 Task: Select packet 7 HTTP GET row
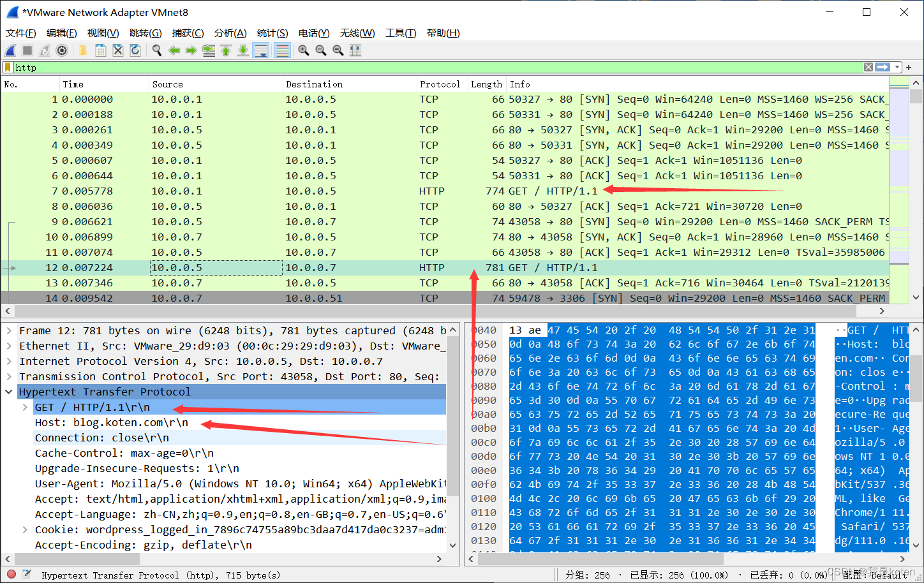pyautogui.click(x=445, y=191)
